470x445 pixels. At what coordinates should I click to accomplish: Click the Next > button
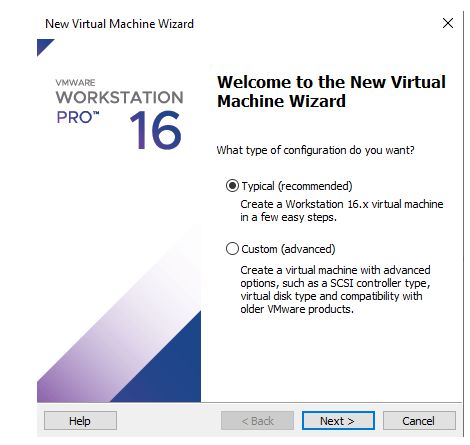(x=338, y=421)
